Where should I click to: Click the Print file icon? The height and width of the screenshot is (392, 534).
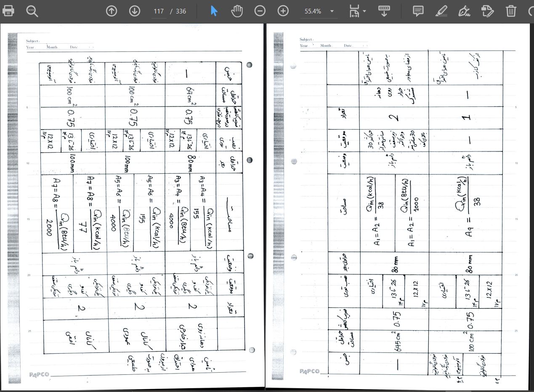8,11
